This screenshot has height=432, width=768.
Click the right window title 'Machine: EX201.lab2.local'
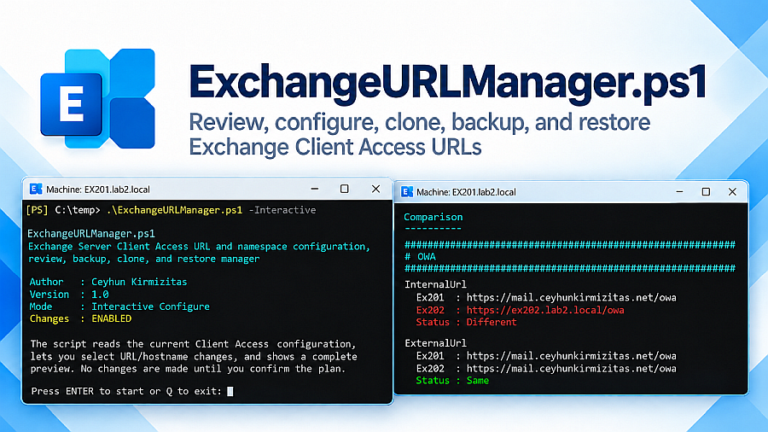click(x=466, y=192)
